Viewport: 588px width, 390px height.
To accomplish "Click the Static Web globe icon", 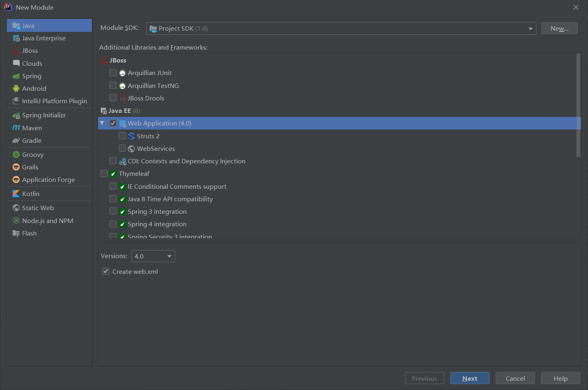I will 16,208.
